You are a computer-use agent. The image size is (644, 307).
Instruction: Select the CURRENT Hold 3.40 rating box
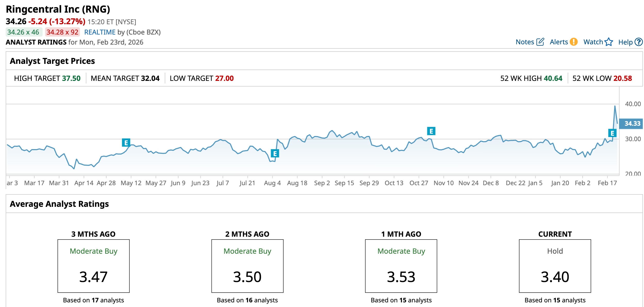click(x=555, y=266)
